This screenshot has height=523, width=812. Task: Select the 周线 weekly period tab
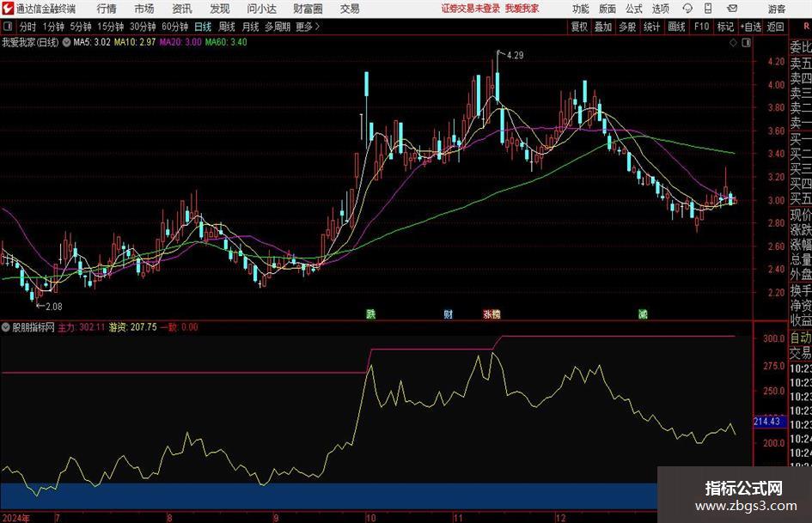click(226, 27)
